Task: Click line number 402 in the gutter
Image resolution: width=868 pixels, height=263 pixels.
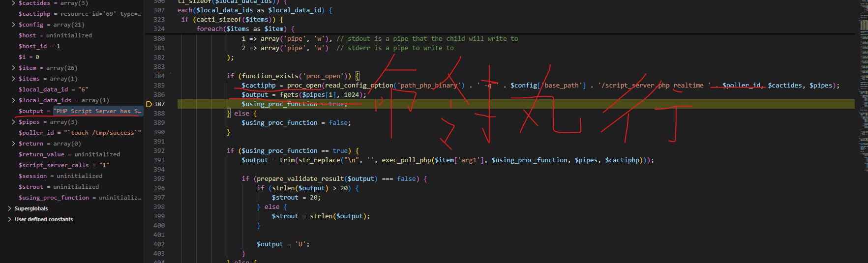Action: click(159, 244)
